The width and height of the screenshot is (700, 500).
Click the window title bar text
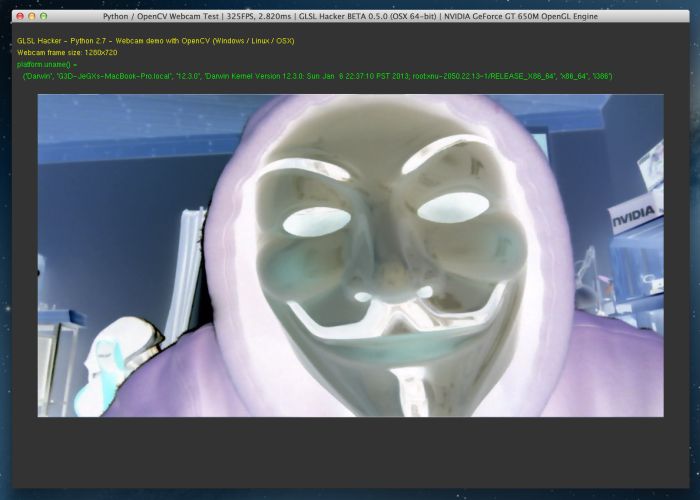(x=350, y=17)
